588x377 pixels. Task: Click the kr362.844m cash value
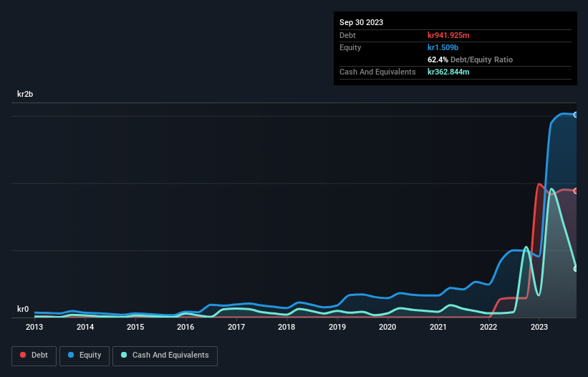point(448,72)
